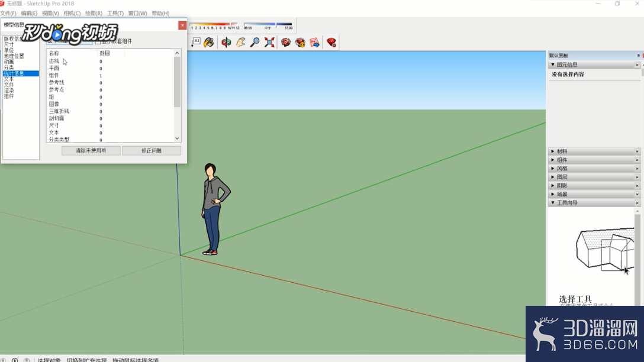Screen dimensions: 644x362
Task: Click the 边线 row in statistics table
Action: (110, 61)
